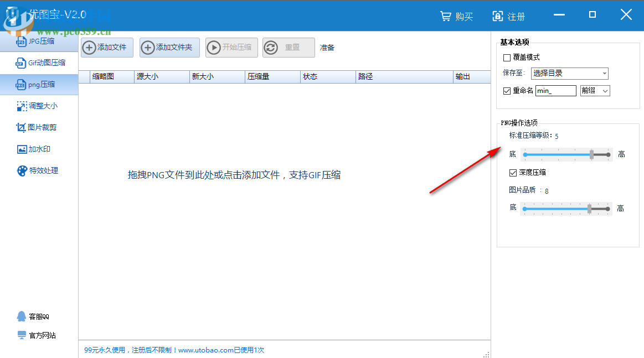Click the Gif动图压缩 file icon

pos(20,63)
